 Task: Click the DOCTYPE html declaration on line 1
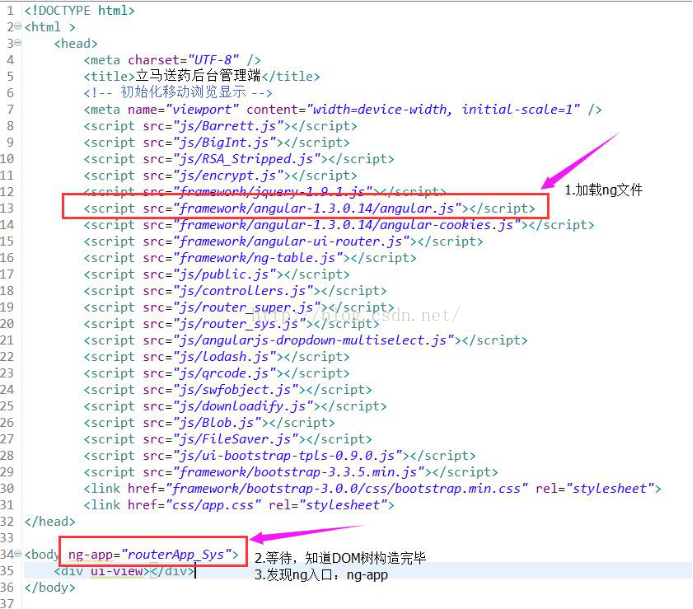(80, 10)
